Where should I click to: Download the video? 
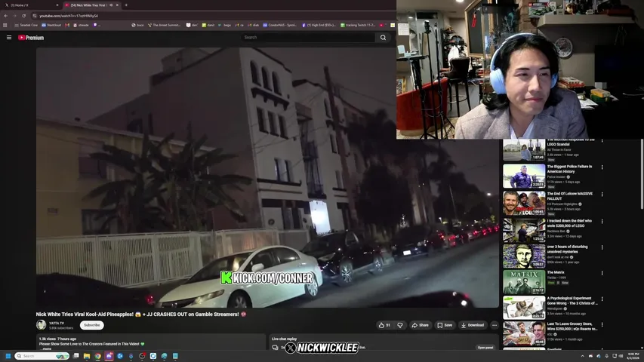[473, 325]
